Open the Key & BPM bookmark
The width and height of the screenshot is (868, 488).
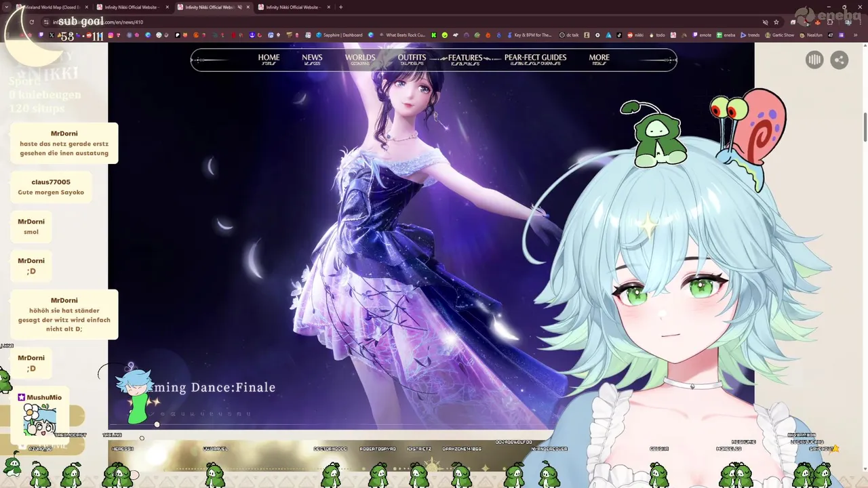[530, 35]
